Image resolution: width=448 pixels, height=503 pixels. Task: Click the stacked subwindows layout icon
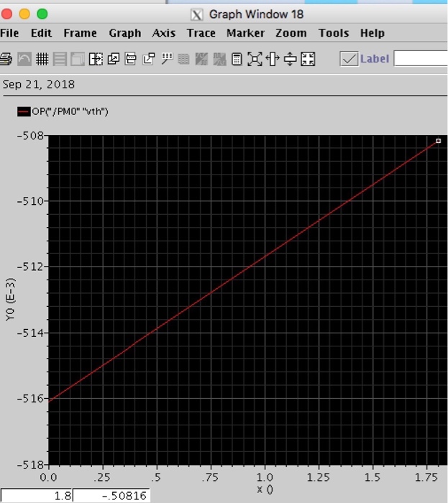[x=78, y=59]
